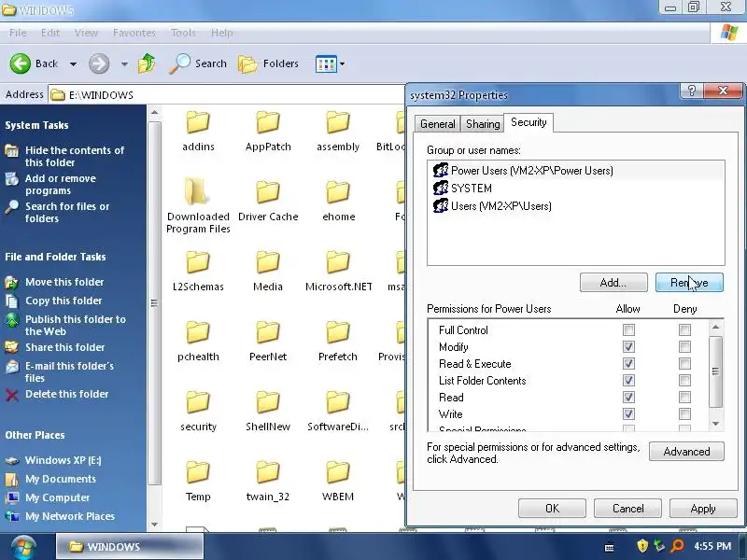The width and height of the screenshot is (747, 560).
Task: Check Allow for Full Control
Action: click(628, 329)
